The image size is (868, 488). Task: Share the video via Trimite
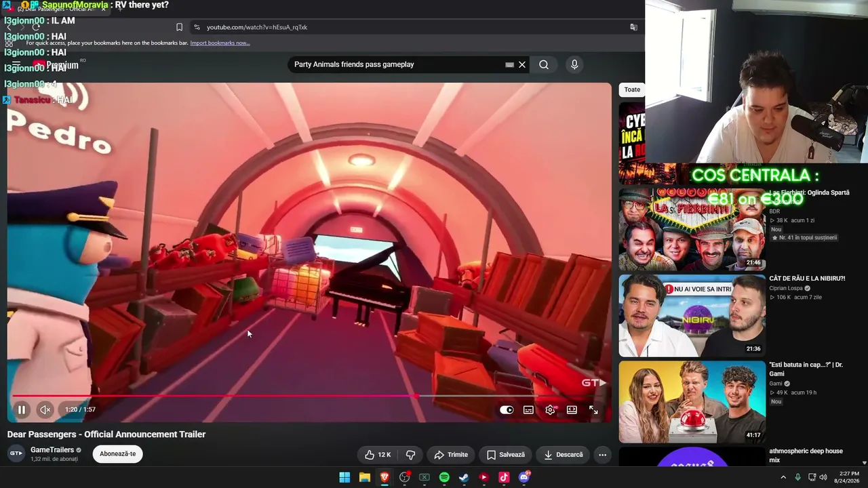point(451,455)
